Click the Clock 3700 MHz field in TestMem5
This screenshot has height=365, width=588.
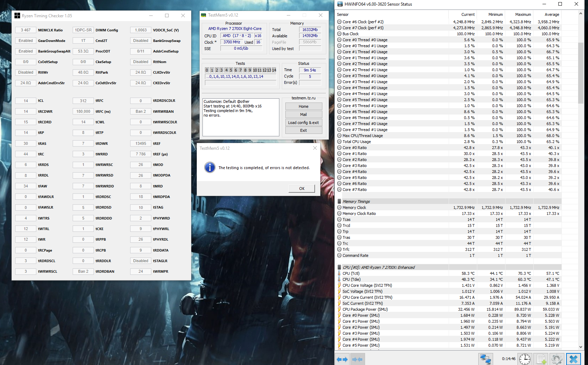tap(232, 42)
